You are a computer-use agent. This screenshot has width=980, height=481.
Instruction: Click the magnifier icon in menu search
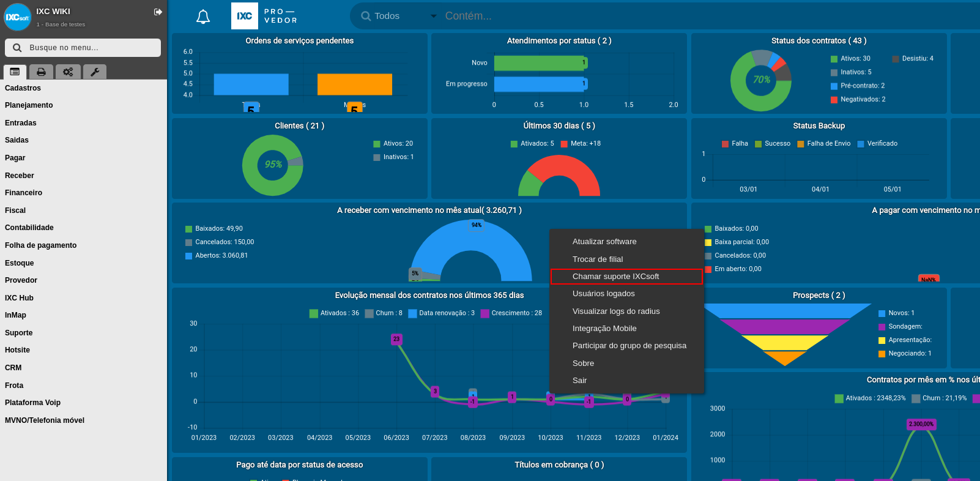pyautogui.click(x=17, y=48)
